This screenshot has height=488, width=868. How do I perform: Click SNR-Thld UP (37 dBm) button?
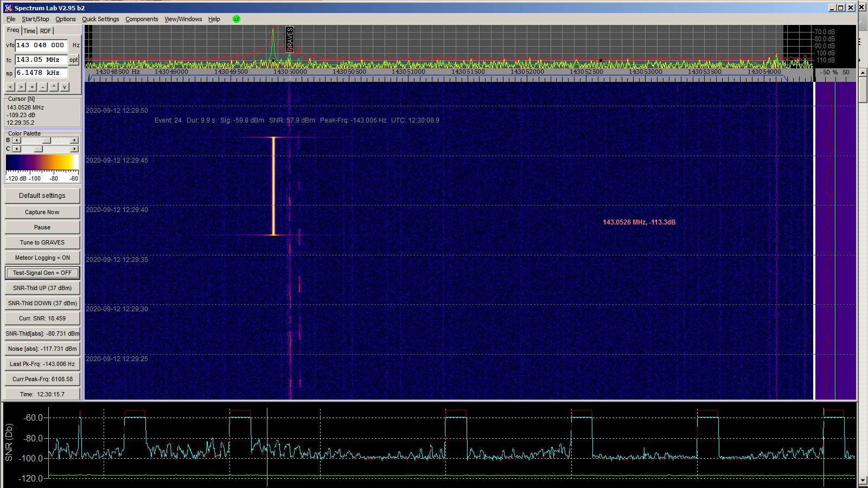tap(42, 288)
